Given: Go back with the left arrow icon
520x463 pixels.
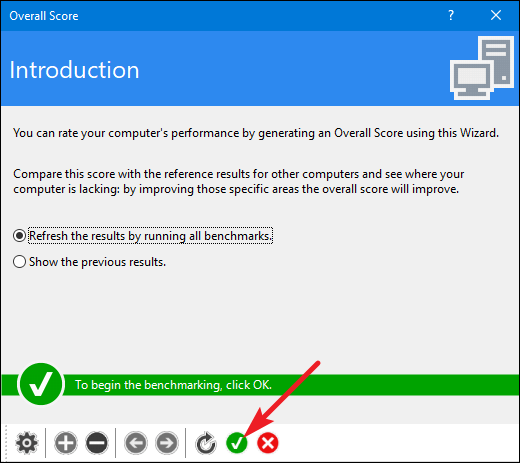Looking at the screenshot, I should 136,443.
